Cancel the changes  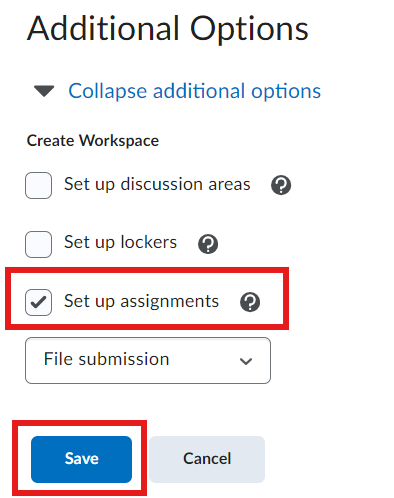pyautogui.click(x=207, y=459)
